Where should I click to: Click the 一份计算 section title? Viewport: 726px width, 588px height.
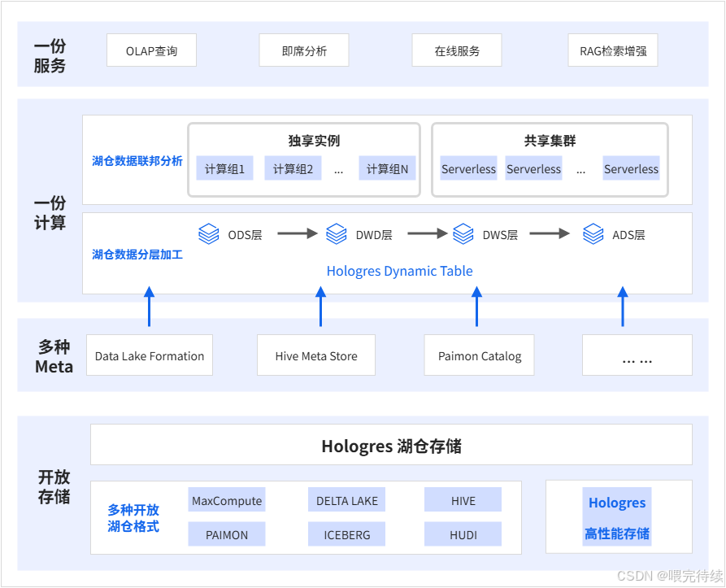coord(50,212)
